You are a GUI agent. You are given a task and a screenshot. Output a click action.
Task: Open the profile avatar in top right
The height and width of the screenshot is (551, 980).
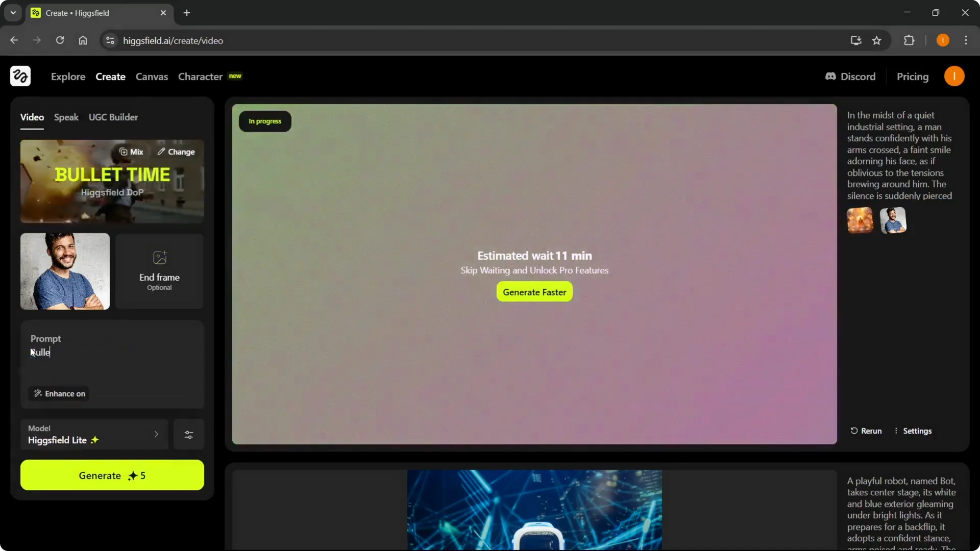click(955, 76)
